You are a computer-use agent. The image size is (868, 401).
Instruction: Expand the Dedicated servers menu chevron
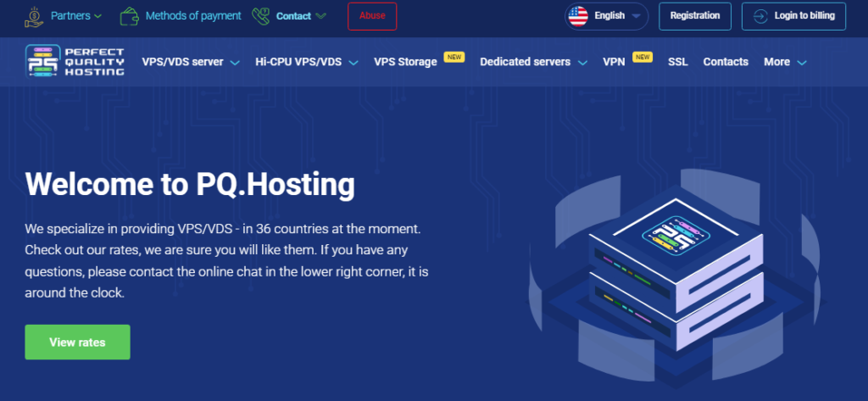[x=582, y=63]
